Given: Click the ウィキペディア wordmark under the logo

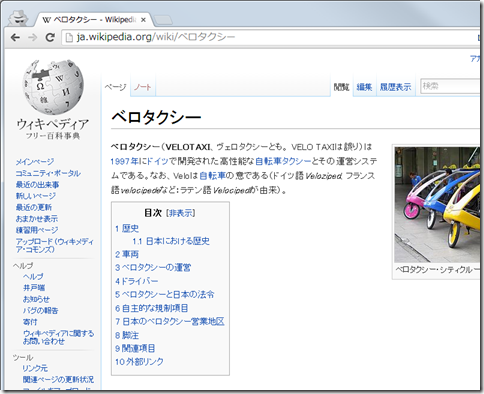Looking at the screenshot, I should pyautogui.click(x=53, y=124).
